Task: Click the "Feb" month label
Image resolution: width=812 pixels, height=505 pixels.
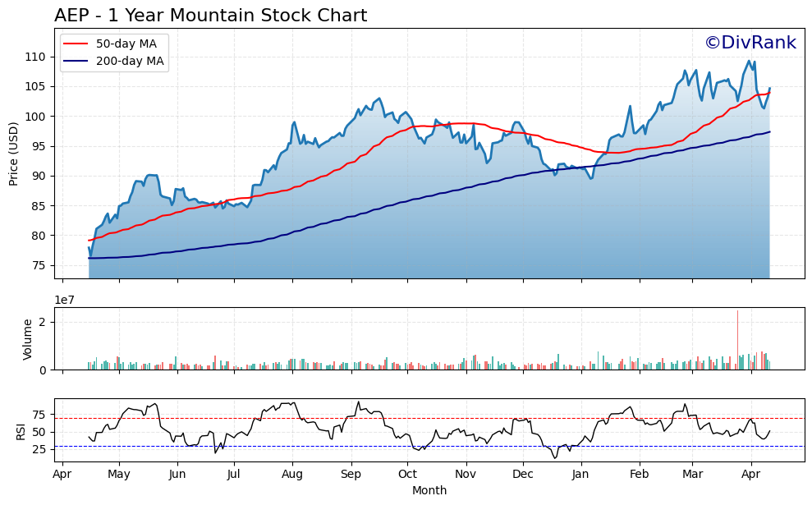Action: (639, 475)
